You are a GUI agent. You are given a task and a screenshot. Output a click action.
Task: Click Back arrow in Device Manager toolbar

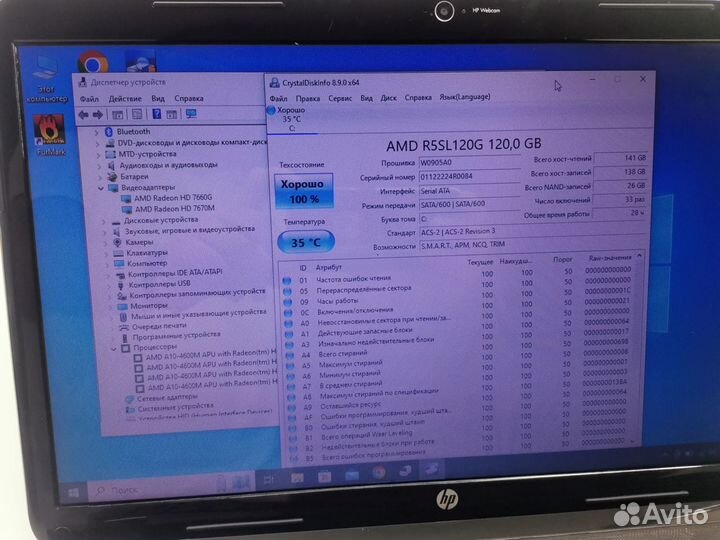(83, 115)
